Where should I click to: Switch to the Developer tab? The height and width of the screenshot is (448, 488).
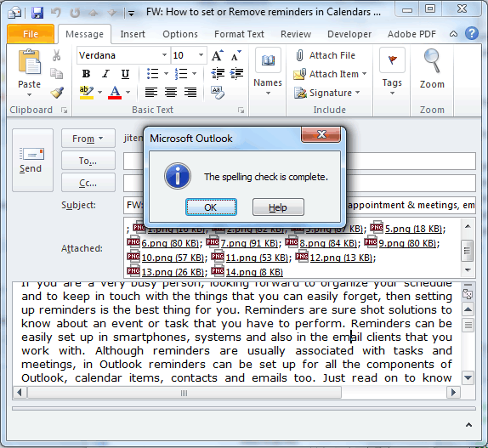pos(349,34)
